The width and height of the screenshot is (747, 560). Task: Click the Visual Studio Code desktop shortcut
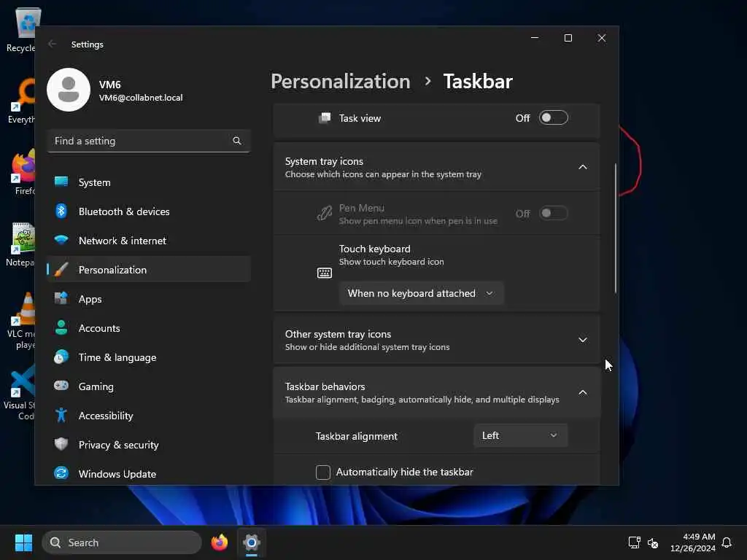pos(20,393)
